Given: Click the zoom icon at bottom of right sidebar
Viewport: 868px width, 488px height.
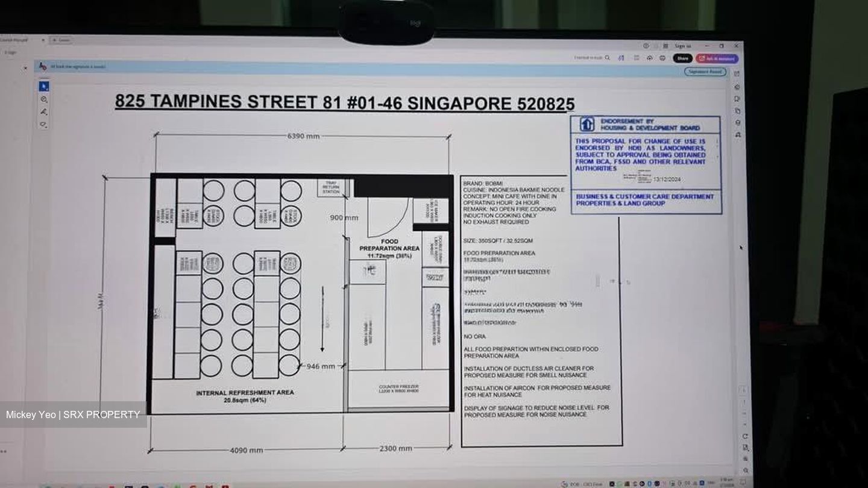Looking at the screenshot, I should pyautogui.click(x=746, y=471).
